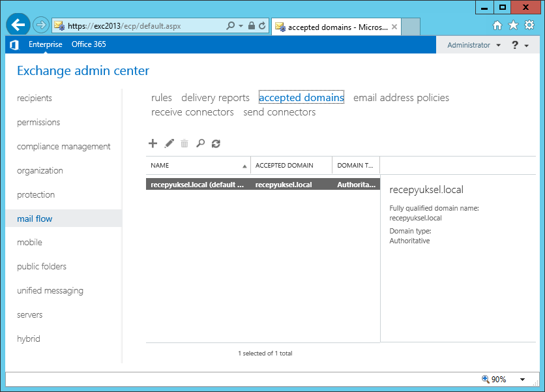Go to permissions section
This screenshot has width=545, height=392.
[38, 123]
